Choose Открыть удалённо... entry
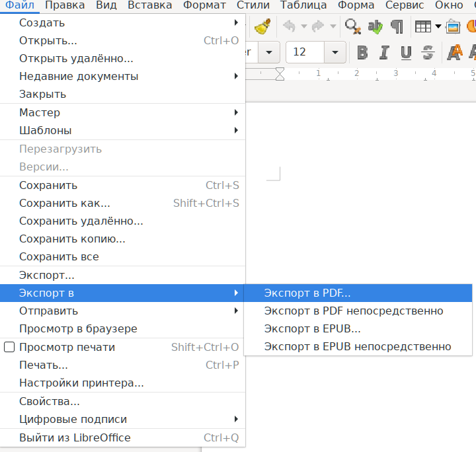This screenshot has height=452, width=476. pos(123,59)
